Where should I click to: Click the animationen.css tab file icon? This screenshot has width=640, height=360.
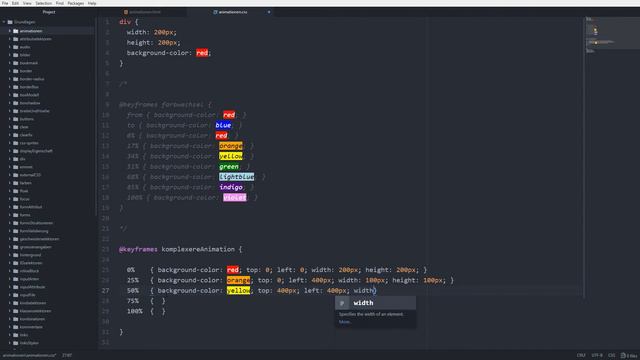(215, 12)
